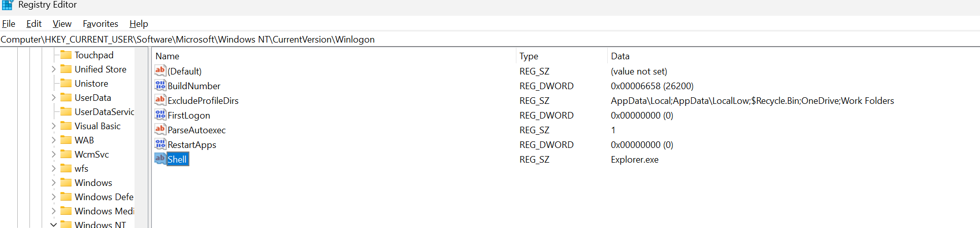Expand the WcmSvc key

(54, 154)
